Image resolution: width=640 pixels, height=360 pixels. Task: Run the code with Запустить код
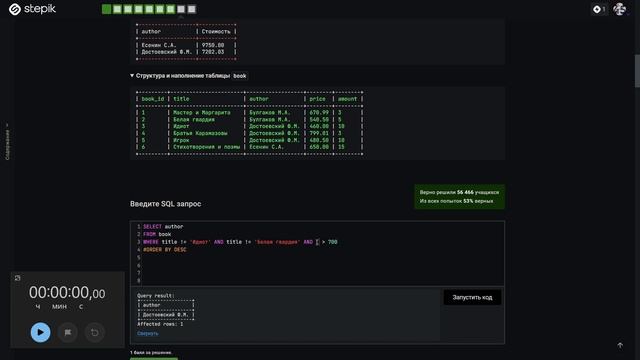point(472,297)
